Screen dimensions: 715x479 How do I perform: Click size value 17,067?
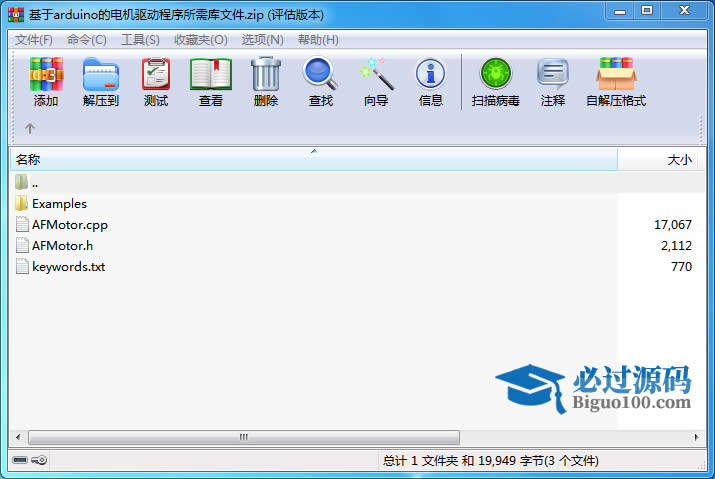coord(673,224)
